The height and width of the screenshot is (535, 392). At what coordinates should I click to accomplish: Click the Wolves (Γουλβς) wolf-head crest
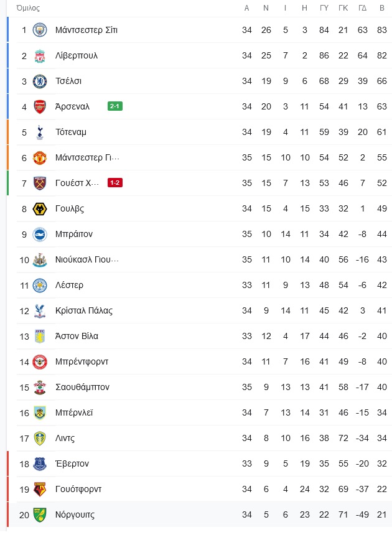click(x=40, y=209)
